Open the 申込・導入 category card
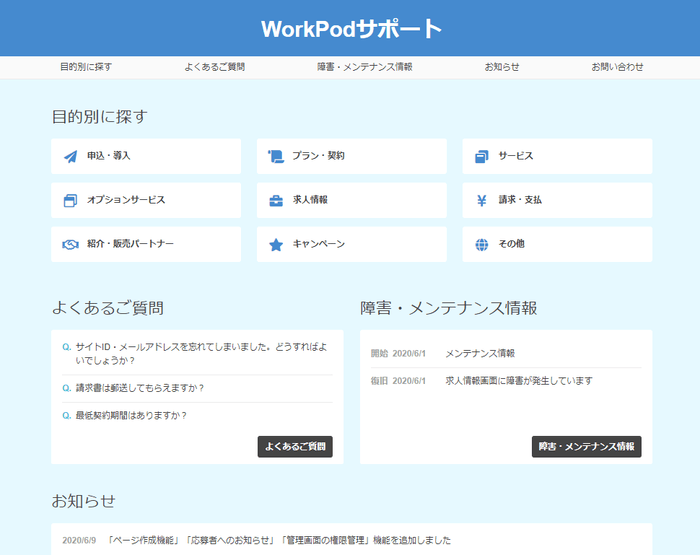700x555 pixels. click(146, 156)
